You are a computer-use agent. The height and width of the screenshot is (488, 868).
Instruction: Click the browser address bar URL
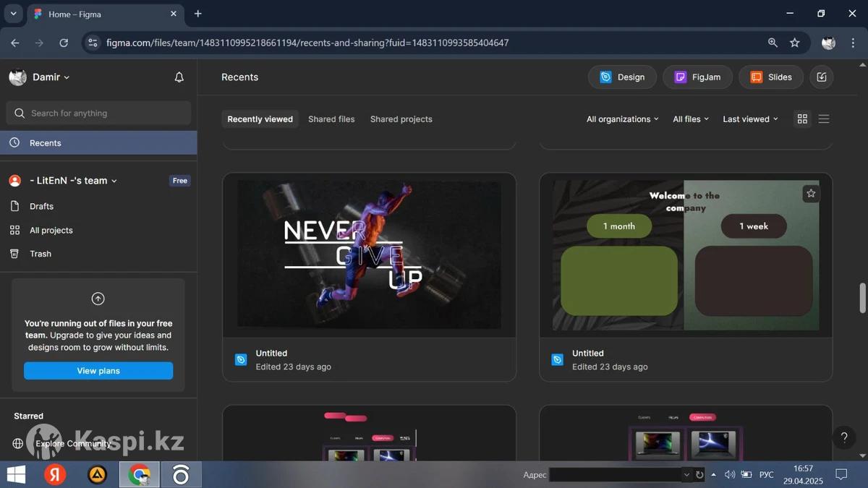coord(307,43)
